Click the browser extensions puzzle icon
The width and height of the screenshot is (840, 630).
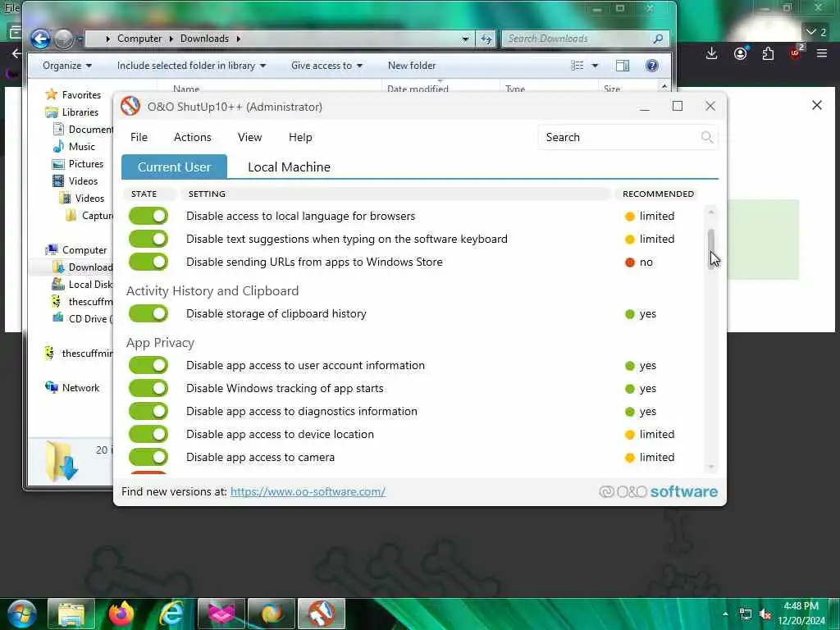(768, 53)
